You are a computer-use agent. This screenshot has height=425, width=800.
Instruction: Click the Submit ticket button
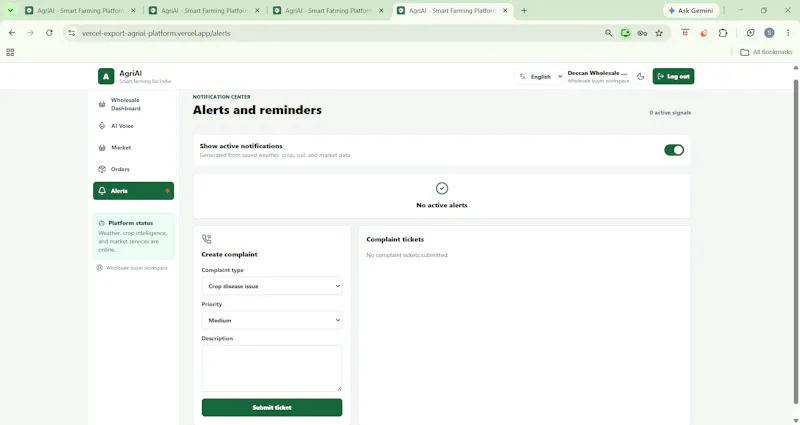tap(272, 407)
